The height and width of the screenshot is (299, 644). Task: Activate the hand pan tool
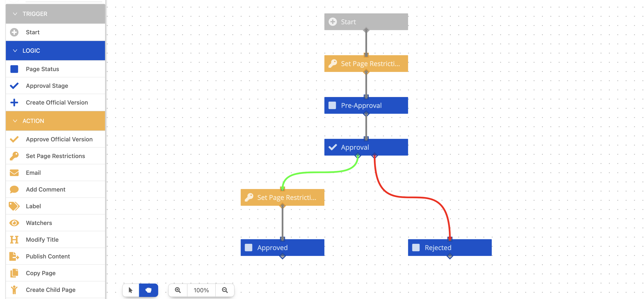click(x=149, y=290)
